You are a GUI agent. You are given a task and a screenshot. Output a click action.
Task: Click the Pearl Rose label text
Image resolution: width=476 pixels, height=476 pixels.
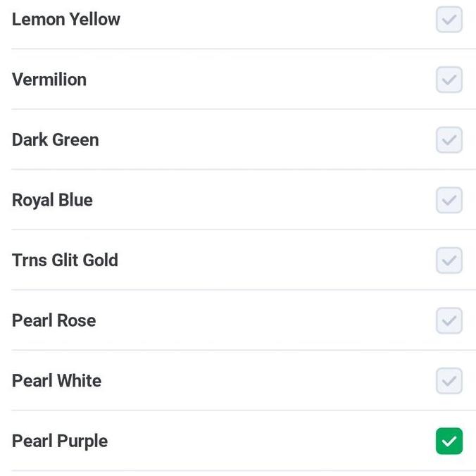(54, 320)
